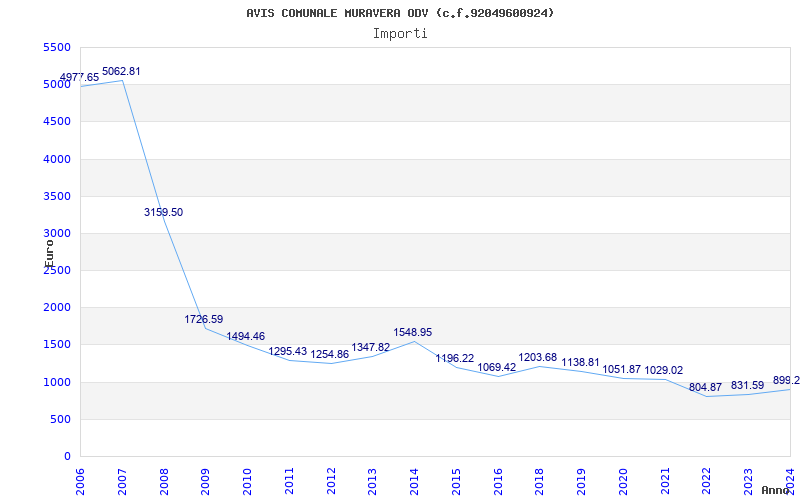Click the 2007 x-axis year label
The image size is (800, 500).
click(122, 481)
